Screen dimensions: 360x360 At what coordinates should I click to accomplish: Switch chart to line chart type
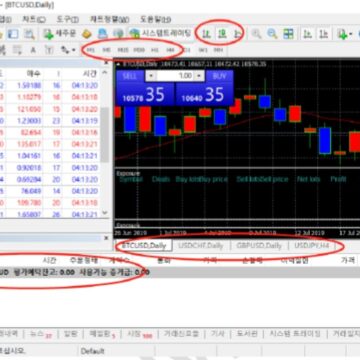point(237,33)
